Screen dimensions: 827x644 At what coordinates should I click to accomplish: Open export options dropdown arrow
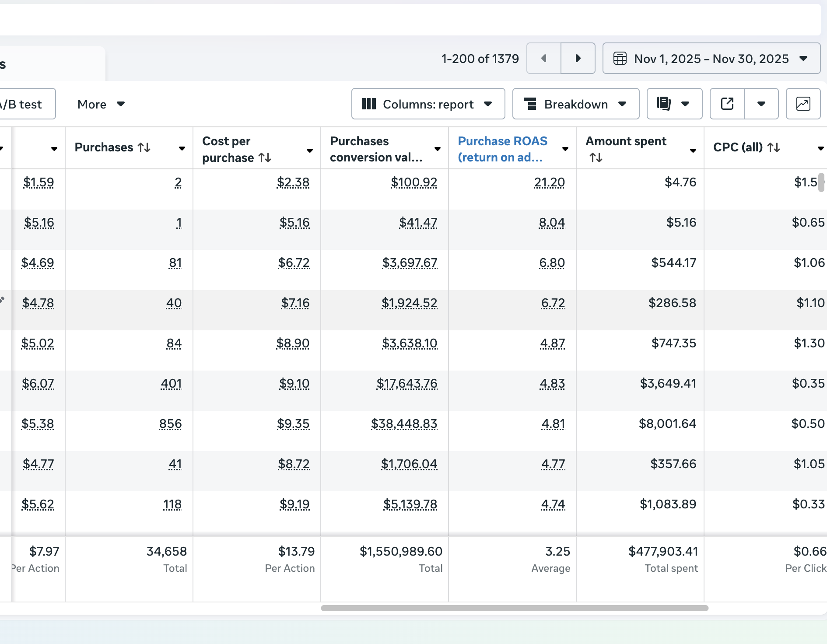(761, 104)
